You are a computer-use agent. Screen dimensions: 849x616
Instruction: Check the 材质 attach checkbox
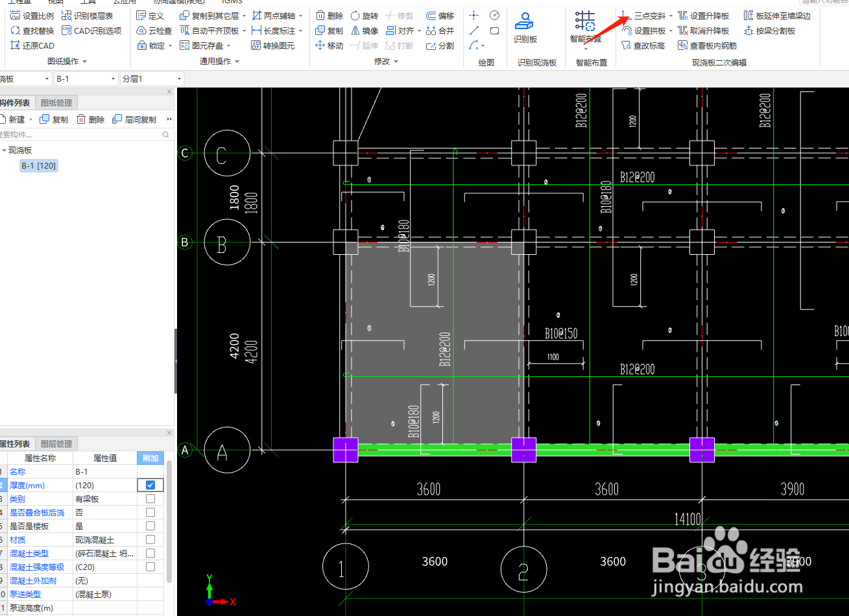click(150, 539)
